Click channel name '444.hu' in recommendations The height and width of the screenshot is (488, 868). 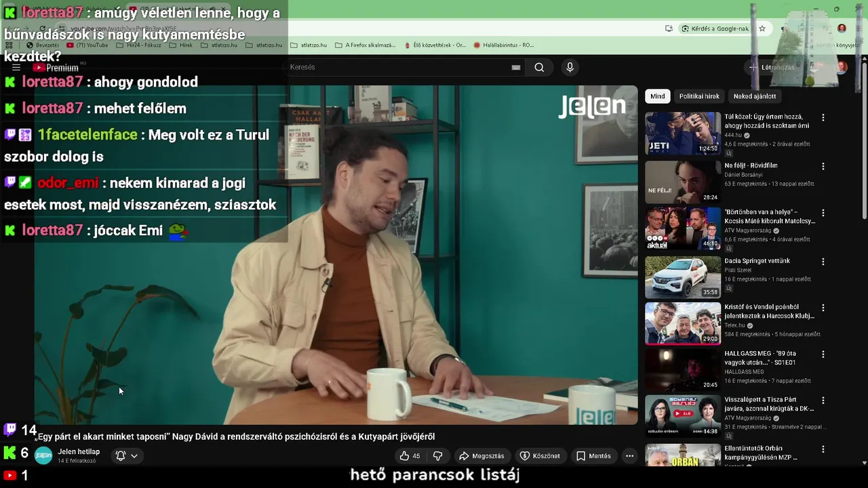pos(733,136)
